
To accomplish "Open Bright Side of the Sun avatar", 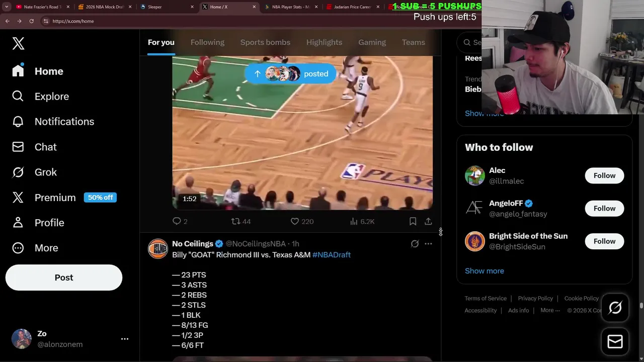I will click(x=475, y=241).
